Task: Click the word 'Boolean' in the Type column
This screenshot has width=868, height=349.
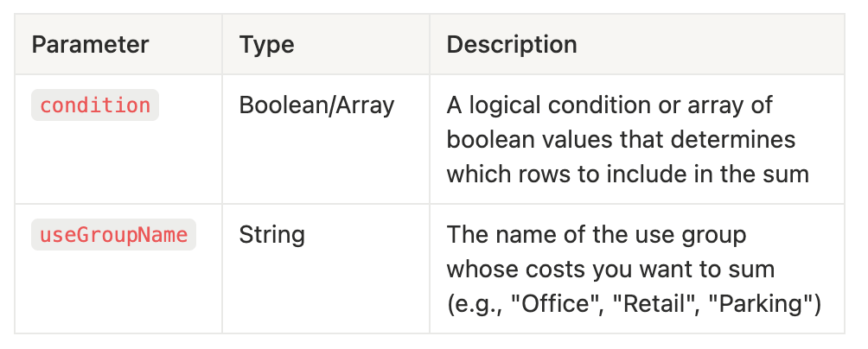Action: pos(283,105)
